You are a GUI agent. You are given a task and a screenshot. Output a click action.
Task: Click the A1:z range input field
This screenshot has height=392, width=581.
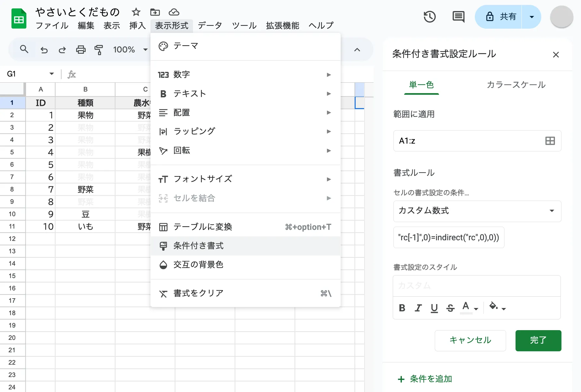[x=467, y=141]
